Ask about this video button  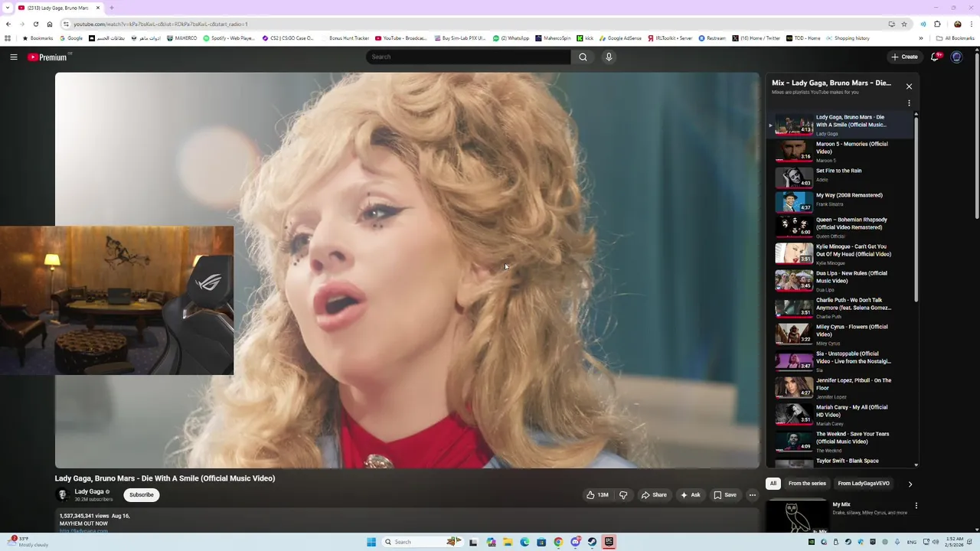pyautogui.click(x=691, y=495)
